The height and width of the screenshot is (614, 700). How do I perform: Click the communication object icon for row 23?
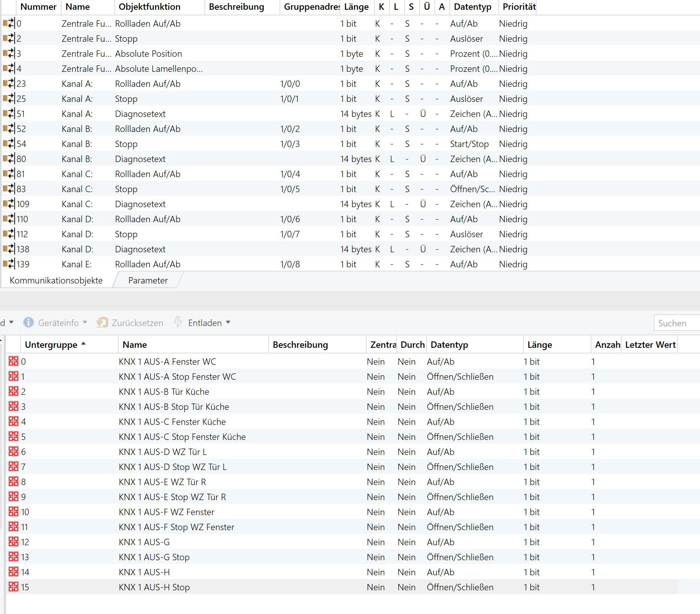9,83
